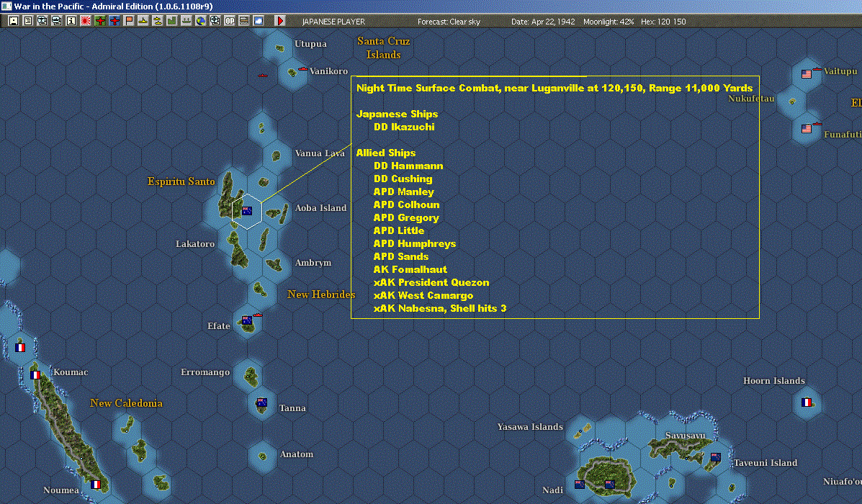Click the 'xAK West Camargo' entry

pyautogui.click(x=423, y=296)
